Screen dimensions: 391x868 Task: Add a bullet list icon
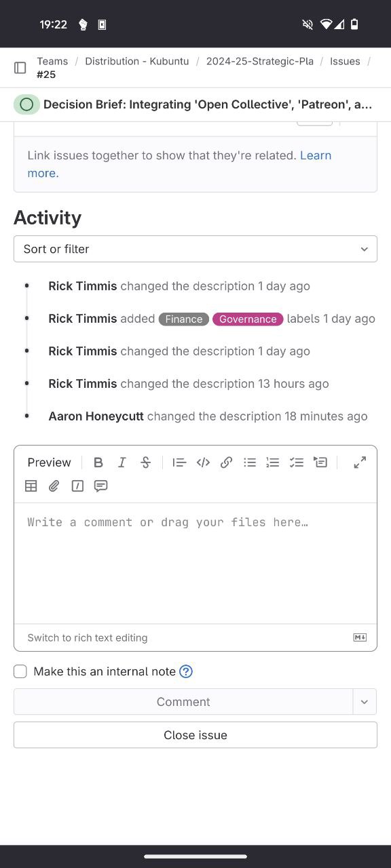250,462
